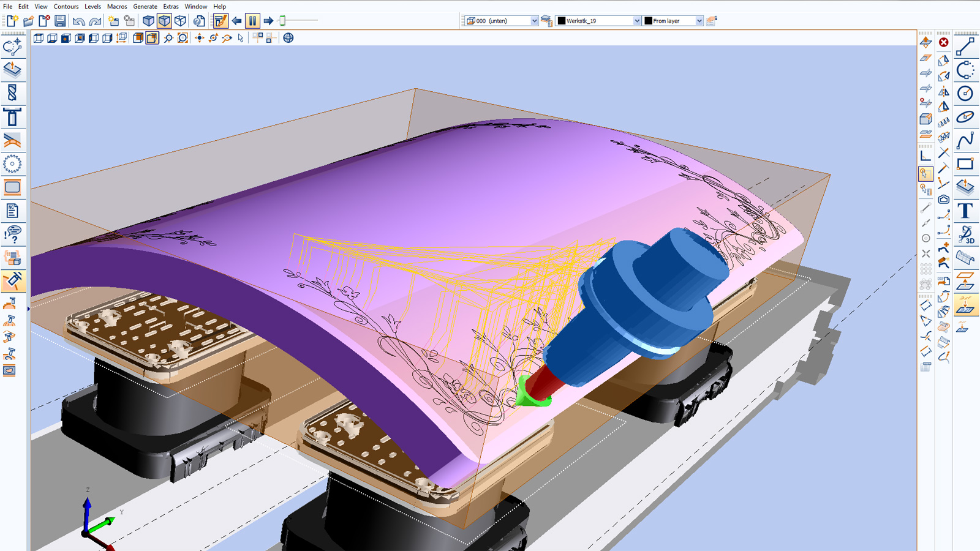
Task: Open the Levels menu
Action: click(92, 6)
